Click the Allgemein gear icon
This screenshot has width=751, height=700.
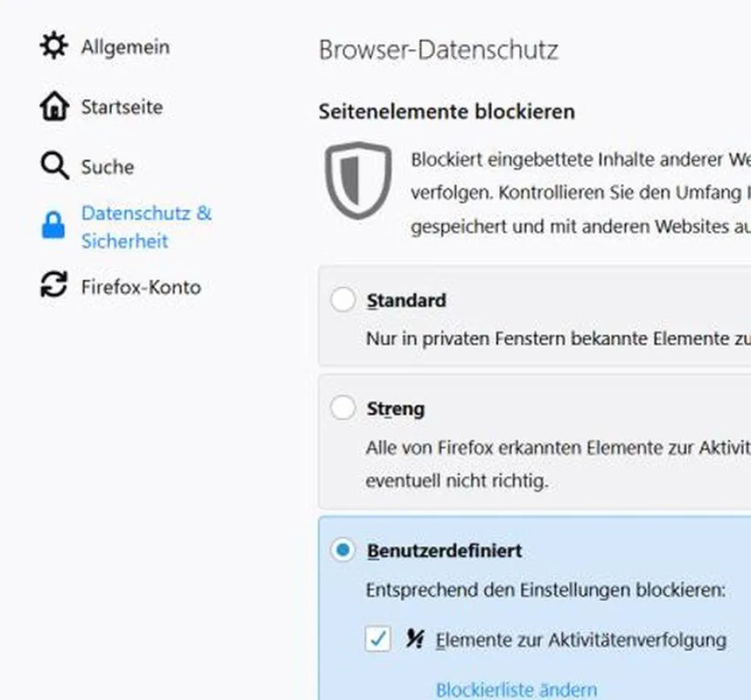tap(52, 47)
